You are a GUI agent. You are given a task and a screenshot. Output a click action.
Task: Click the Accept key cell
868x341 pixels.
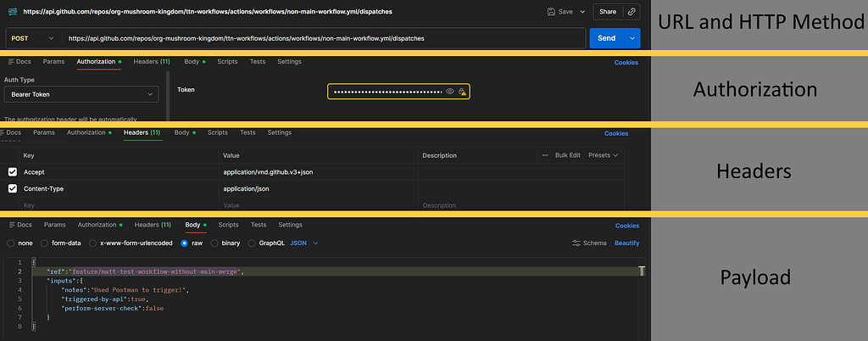(x=119, y=172)
